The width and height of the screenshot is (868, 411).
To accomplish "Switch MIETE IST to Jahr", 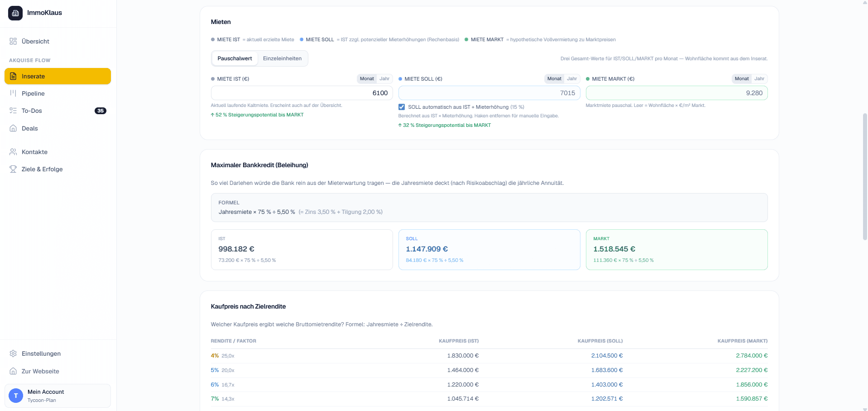I will click(x=384, y=79).
